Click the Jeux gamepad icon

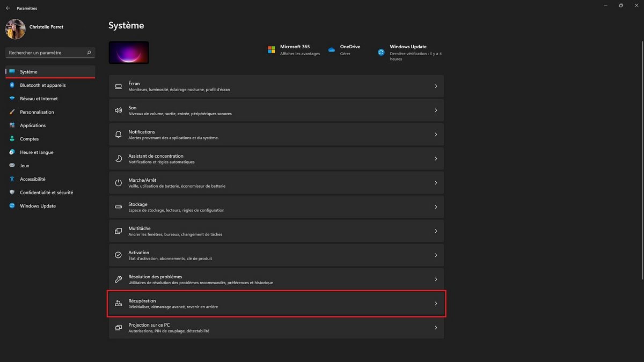click(x=12, y=166)
